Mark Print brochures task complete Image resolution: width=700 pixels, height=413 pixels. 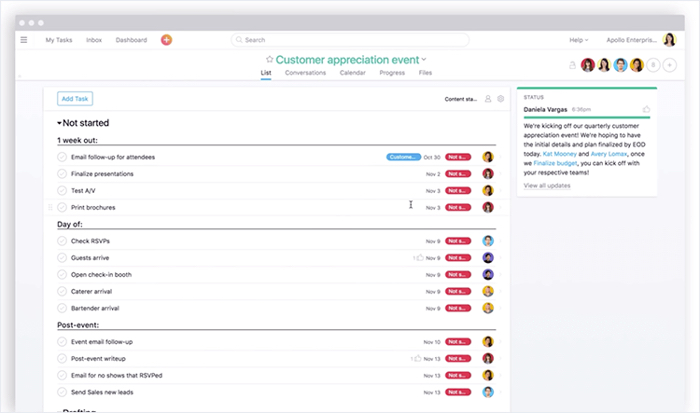[x=62, y=207]
